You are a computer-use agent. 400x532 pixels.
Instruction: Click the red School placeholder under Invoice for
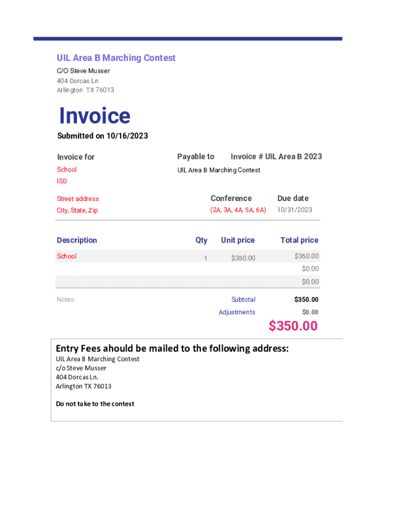coord(66,170)
